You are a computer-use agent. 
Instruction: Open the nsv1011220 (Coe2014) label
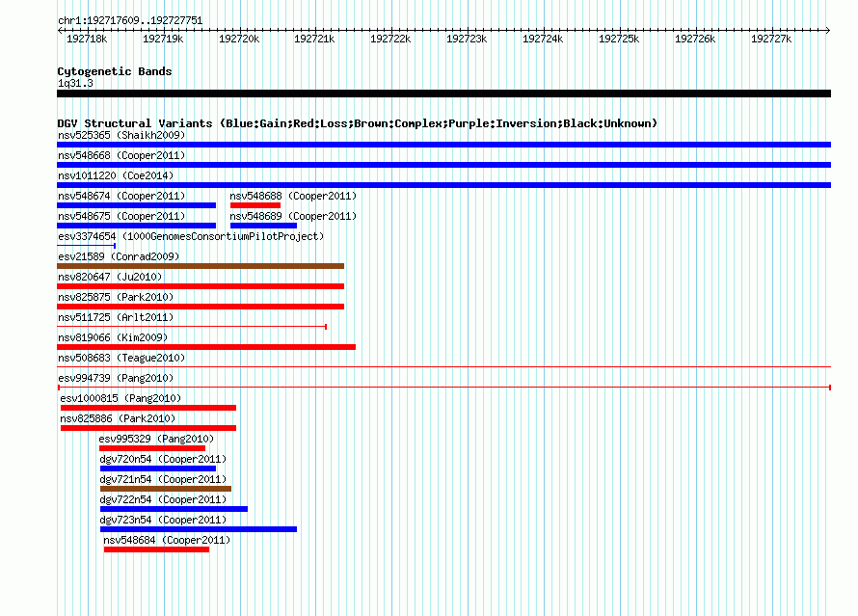click(116, 175)
